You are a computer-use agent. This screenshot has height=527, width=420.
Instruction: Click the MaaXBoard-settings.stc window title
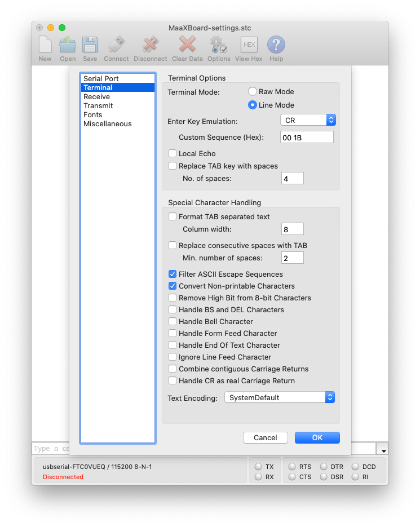tap(210, 28)
